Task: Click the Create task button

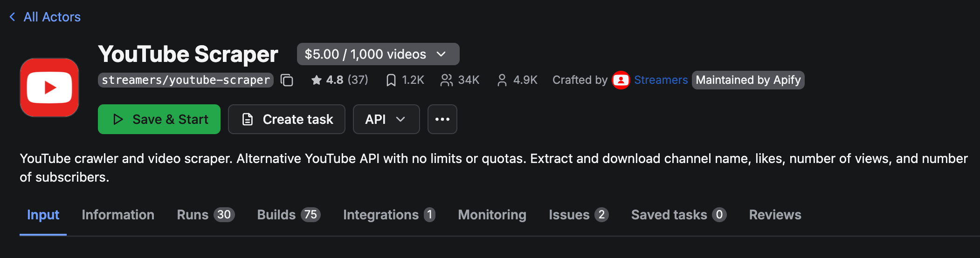Action: pos(287,119)
